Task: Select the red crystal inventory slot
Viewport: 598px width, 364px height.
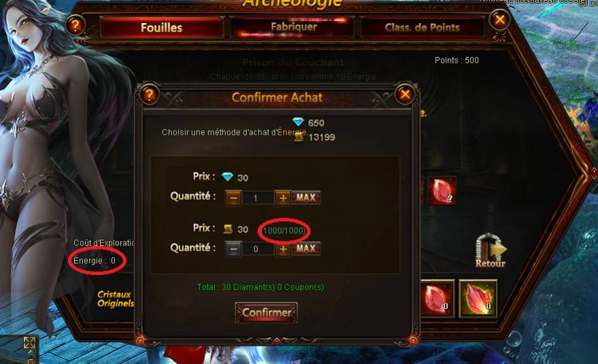Action: click(437, 299)
